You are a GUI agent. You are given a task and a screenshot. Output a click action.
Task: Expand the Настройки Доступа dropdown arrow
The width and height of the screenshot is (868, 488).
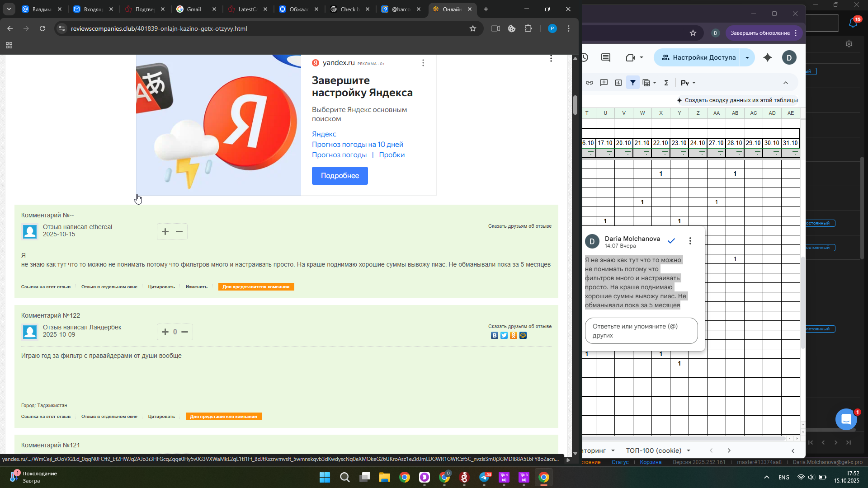click(747, 57)
